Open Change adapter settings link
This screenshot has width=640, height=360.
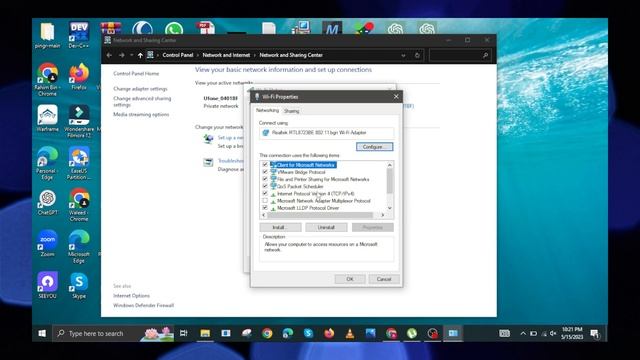coord(140,89)
